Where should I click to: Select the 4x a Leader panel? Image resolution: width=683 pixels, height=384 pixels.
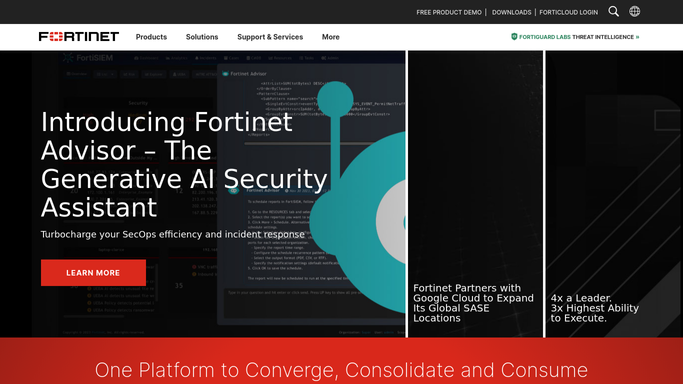click(x=614, y=194)
